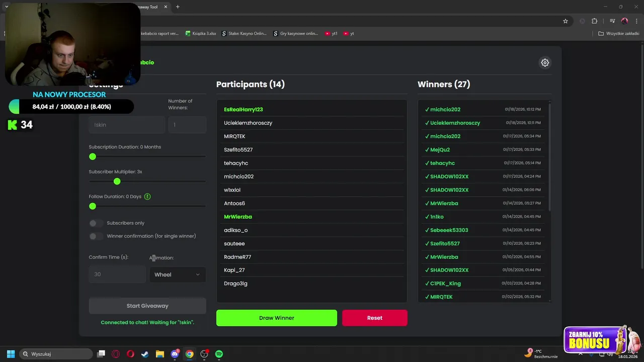The image size is (644, 362).
Task: Select participant Antoos6
Action: (x=311, y=203)
